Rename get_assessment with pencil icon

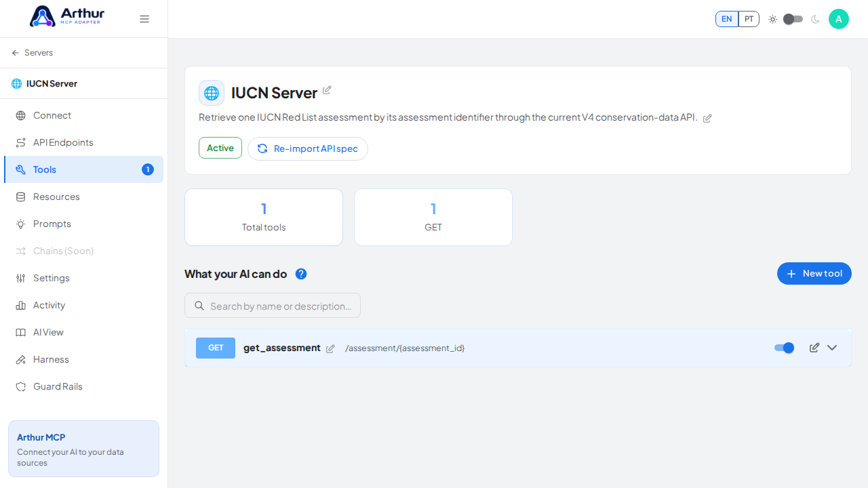pos(330,349)
